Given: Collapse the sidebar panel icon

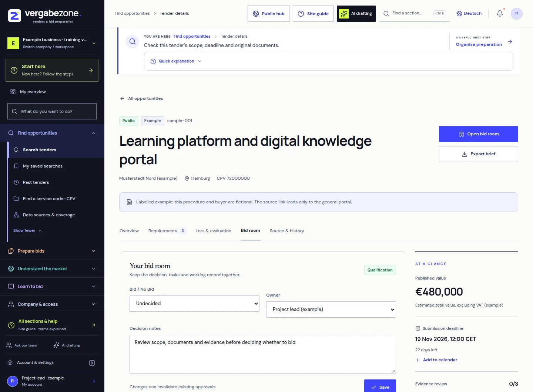Looking at the screenshot, I should pyautogui.click(x=92, y=363).
